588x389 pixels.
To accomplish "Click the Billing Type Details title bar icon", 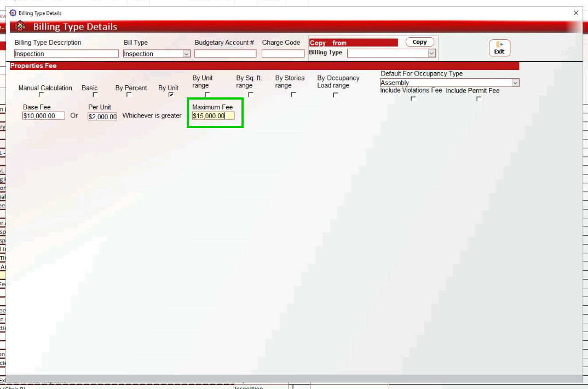I will [13, 13].
